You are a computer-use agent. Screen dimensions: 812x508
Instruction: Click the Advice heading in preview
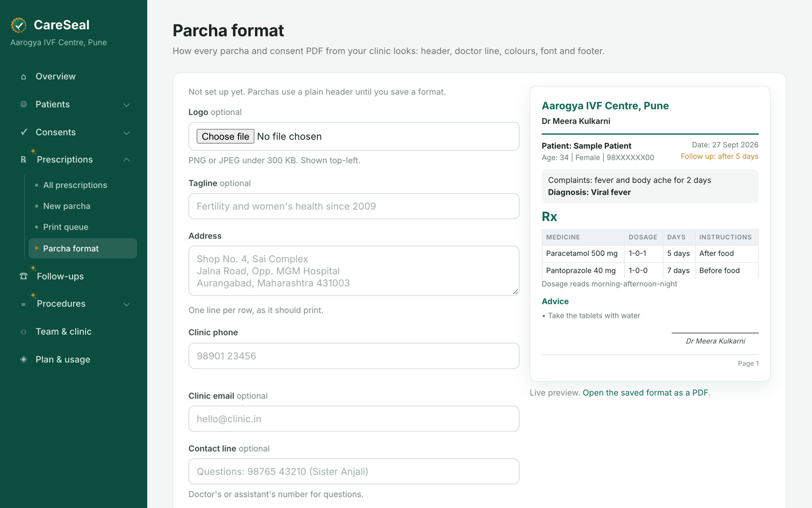coord(555,301)
